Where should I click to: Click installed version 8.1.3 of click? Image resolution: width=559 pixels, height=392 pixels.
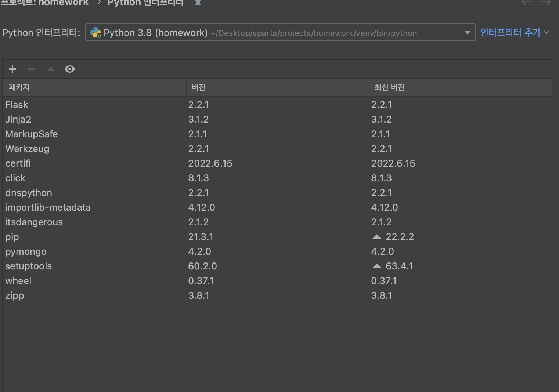(x=199, y=178)
